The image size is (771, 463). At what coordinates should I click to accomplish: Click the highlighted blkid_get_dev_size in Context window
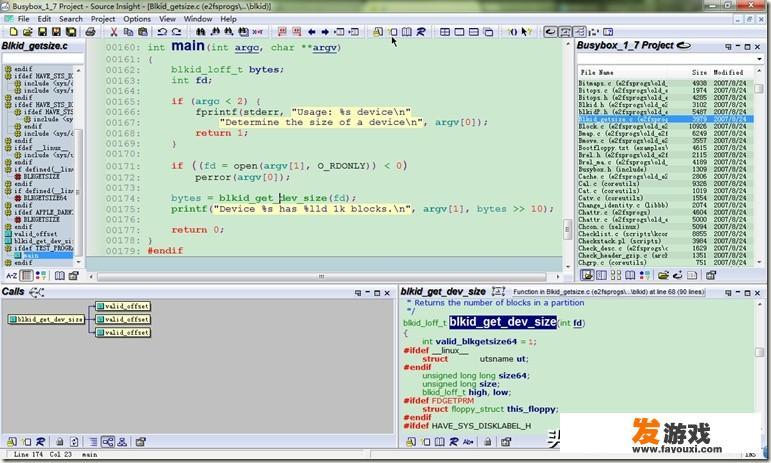coord(503,322)
